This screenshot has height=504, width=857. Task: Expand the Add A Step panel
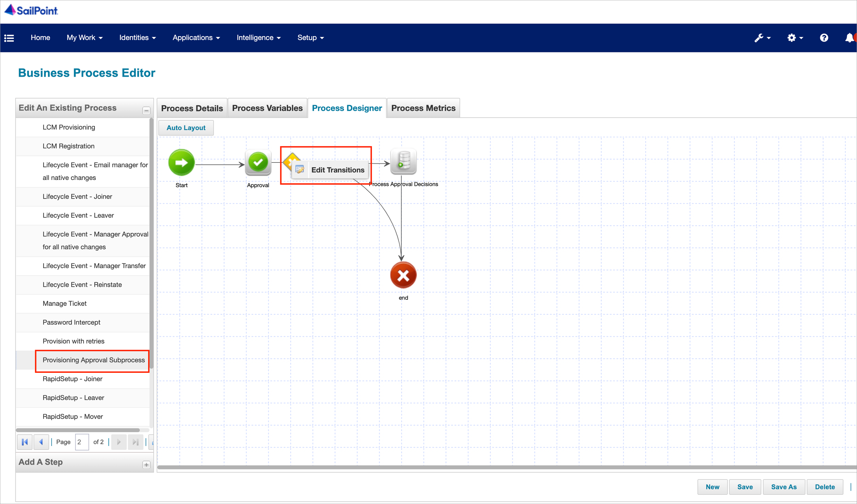[x=146, y=465]
